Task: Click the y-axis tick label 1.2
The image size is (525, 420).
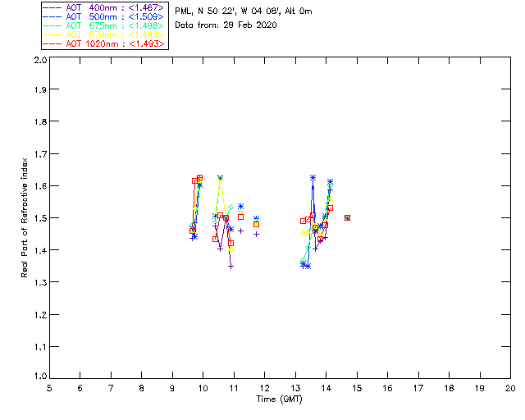Action: [x=40, y=315]
